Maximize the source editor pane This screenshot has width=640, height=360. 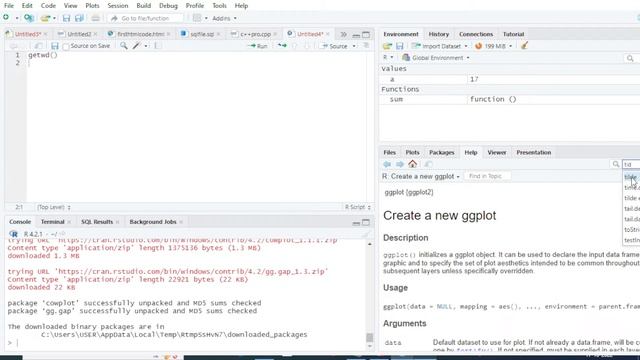click(x=366, y=35)
